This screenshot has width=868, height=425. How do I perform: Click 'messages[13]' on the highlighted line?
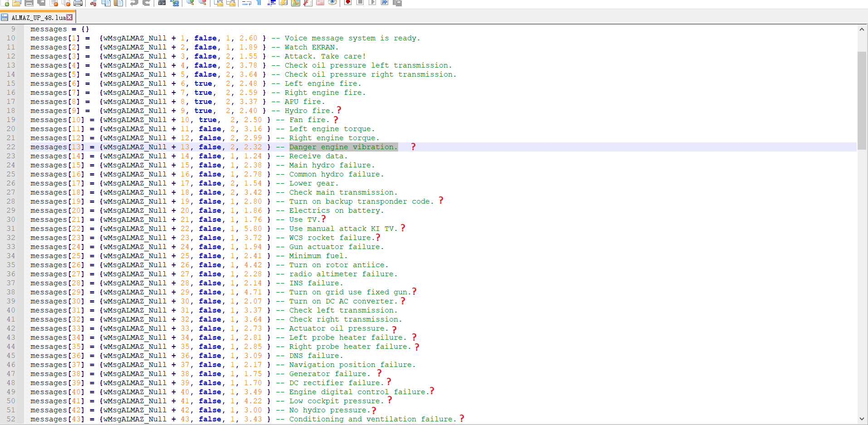tap(58, 147)
